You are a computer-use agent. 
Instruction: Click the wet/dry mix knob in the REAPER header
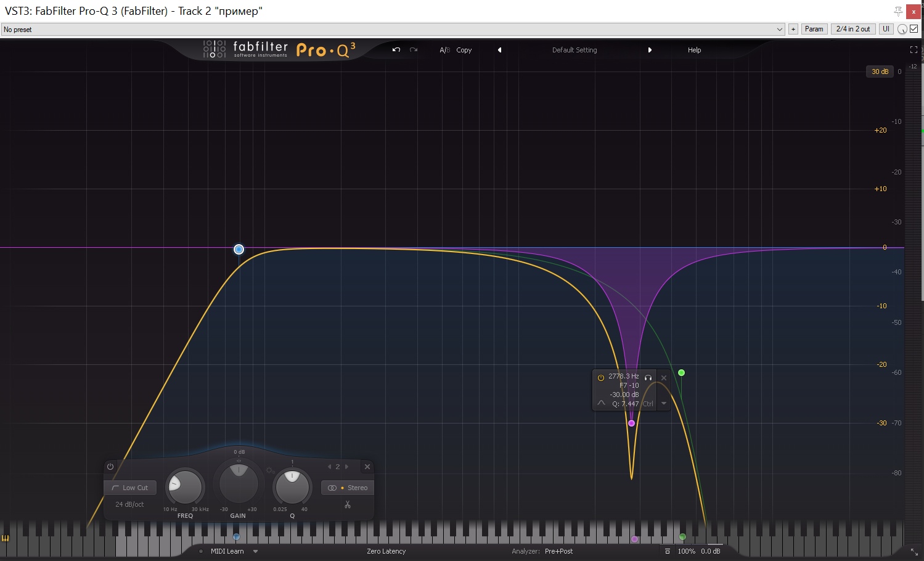point(902,29)
